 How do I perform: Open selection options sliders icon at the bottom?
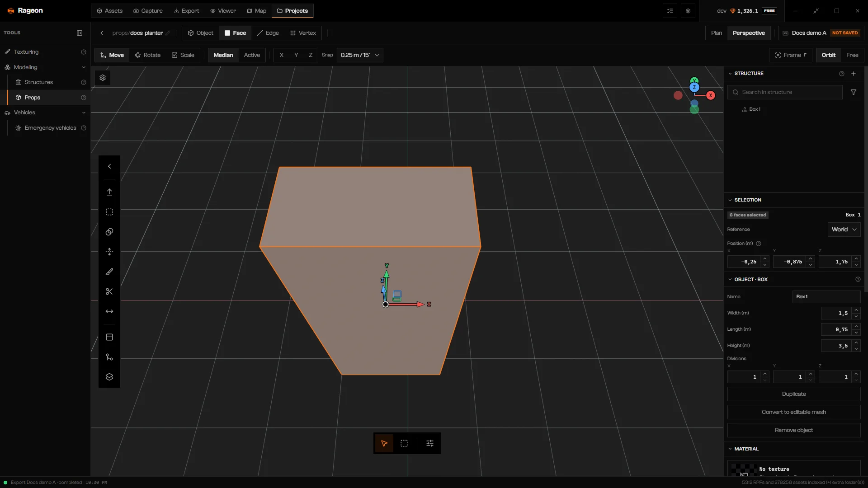coord(430,443)
